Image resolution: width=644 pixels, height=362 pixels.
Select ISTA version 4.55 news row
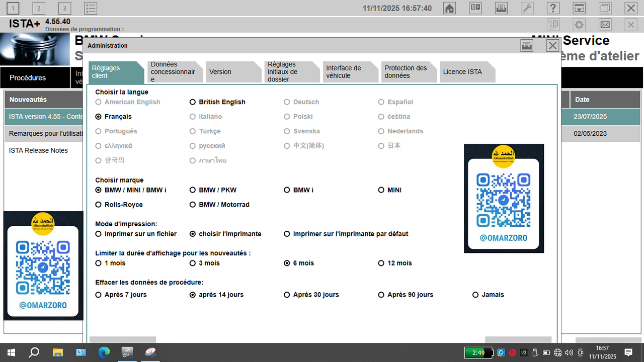coord(44,117)
